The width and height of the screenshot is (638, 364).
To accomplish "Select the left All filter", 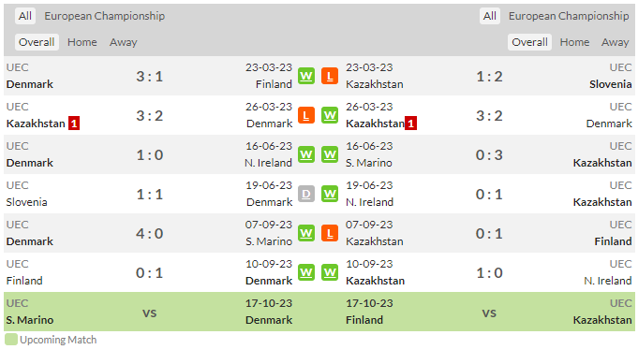I will tap(24, 16).
